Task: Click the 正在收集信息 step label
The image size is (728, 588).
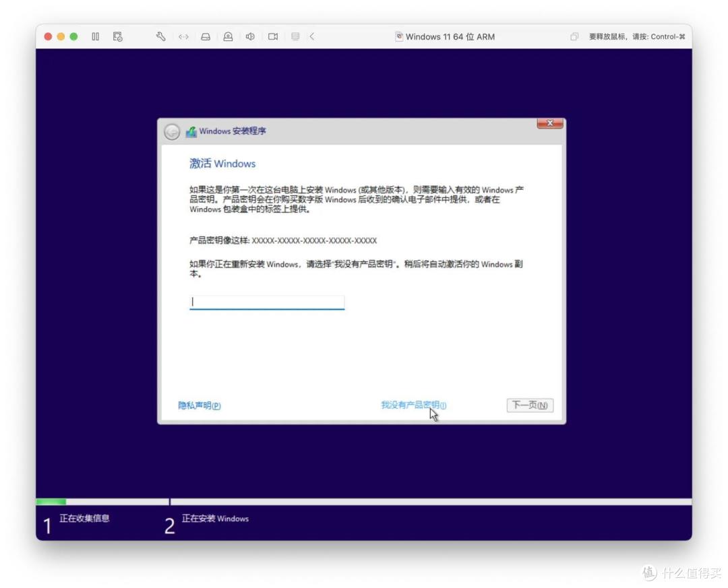Action: point(84,519)
